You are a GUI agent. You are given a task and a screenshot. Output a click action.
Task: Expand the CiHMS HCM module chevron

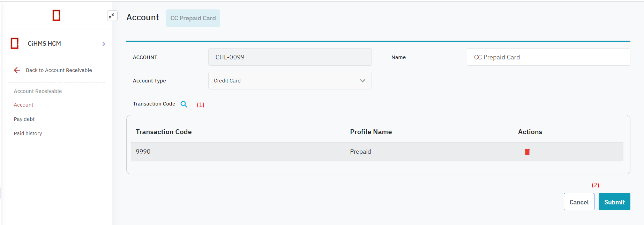point(104,44)
